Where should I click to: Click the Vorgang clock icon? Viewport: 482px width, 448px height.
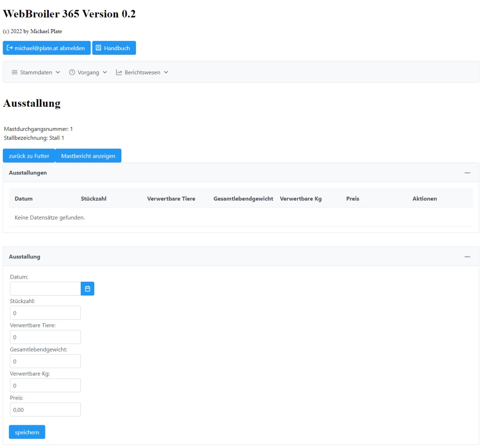pyautogui.click(x=72, y=72)
